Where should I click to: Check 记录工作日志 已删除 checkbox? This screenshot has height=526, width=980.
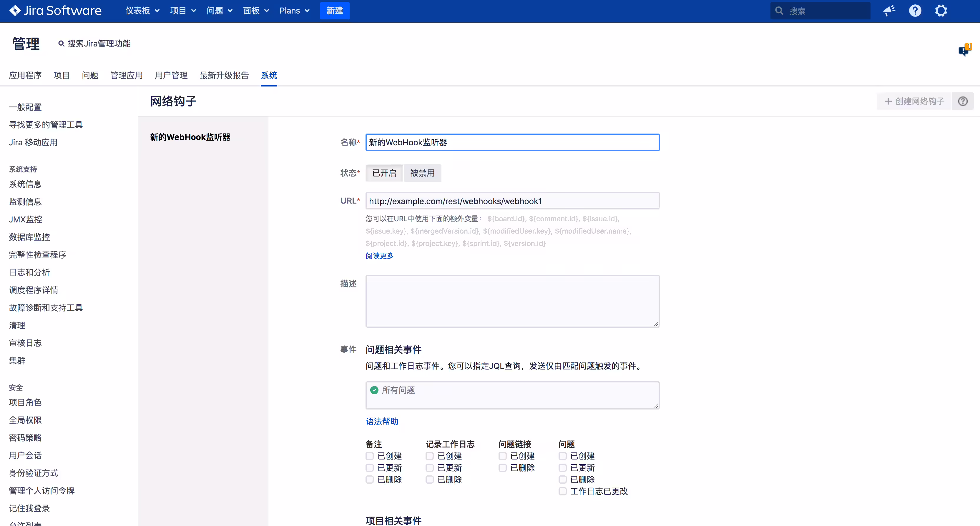(x=429, y=479)
